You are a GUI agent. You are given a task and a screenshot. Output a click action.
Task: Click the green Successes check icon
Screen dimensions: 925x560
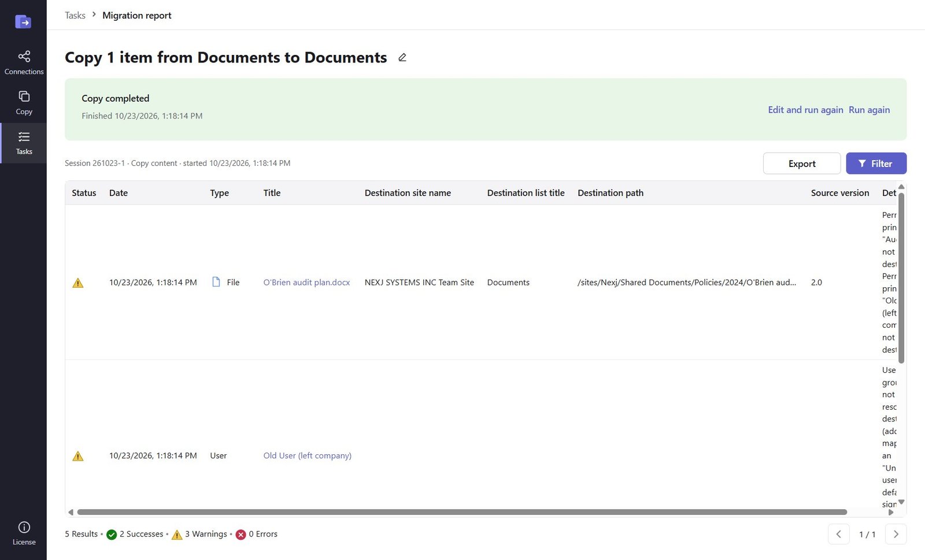point(112,535)
